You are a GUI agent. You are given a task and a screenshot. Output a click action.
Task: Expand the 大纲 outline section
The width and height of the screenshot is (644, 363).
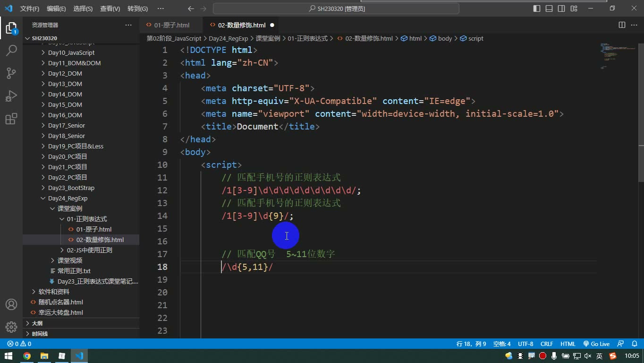point(37,323)
